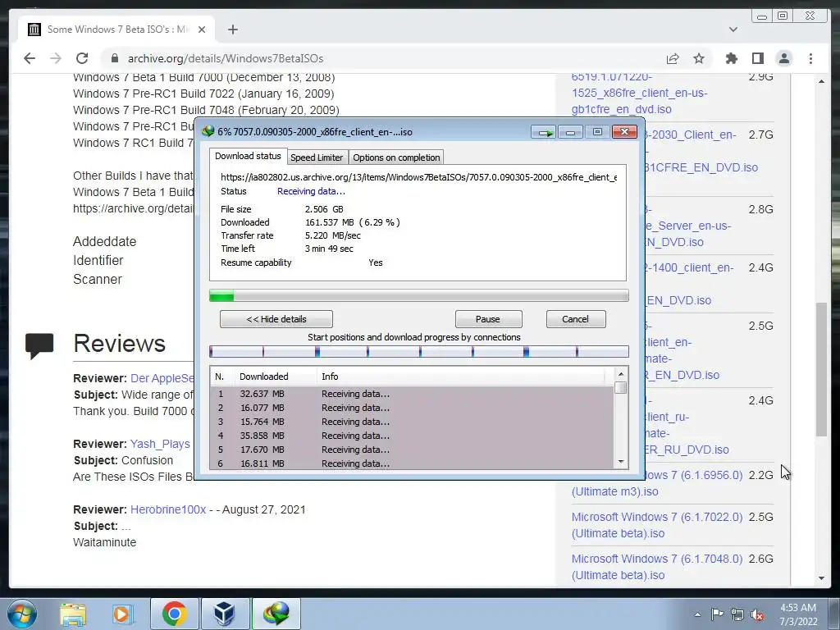The width and height of the screenshot is (840, 630).
Task: Pause the ISO download
Action: tap(488, 319)
